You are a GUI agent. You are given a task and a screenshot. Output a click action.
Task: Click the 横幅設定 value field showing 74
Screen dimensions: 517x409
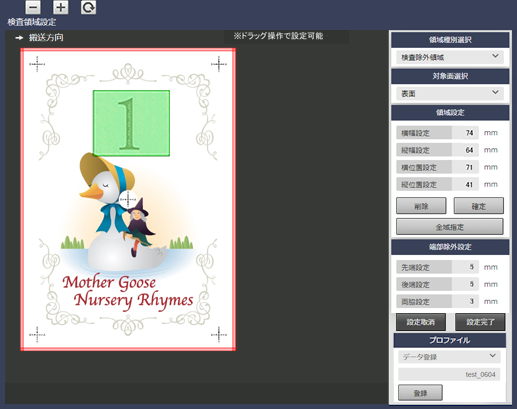pos(465,133)
